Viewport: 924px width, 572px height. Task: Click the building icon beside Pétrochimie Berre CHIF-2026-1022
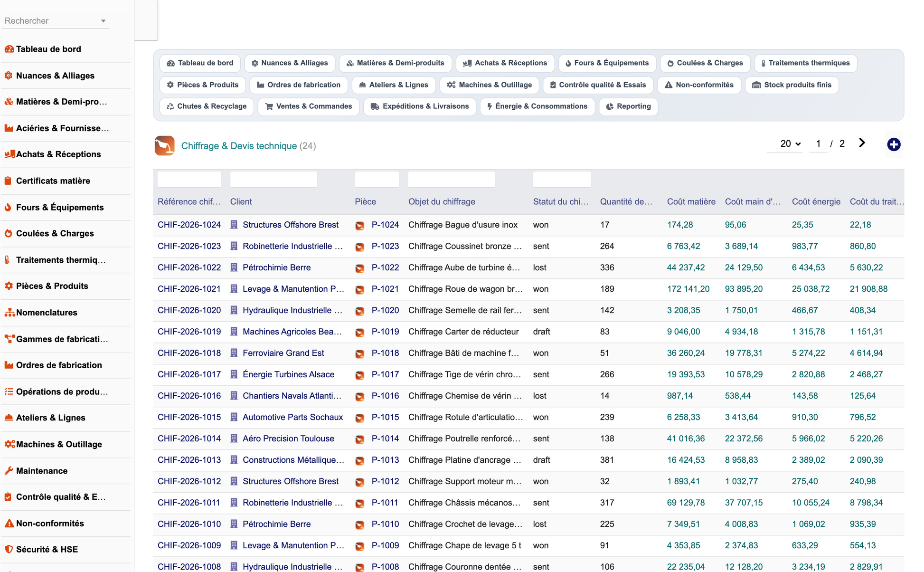234,267
